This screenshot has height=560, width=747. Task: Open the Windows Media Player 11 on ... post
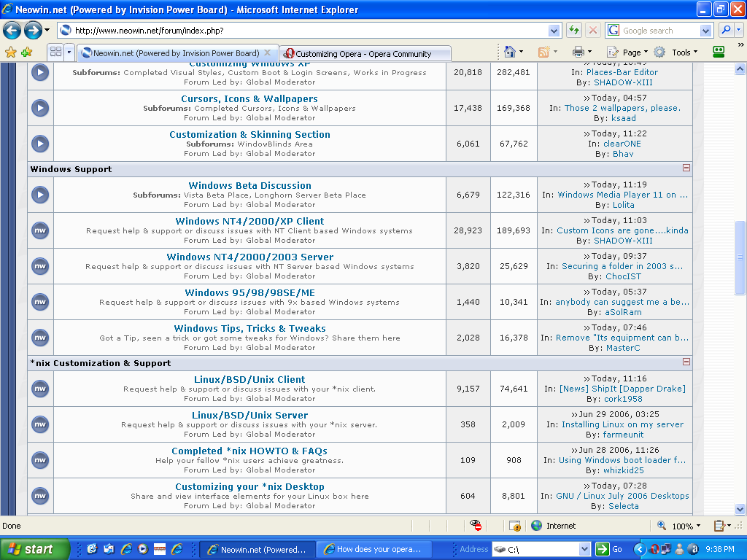623,194
